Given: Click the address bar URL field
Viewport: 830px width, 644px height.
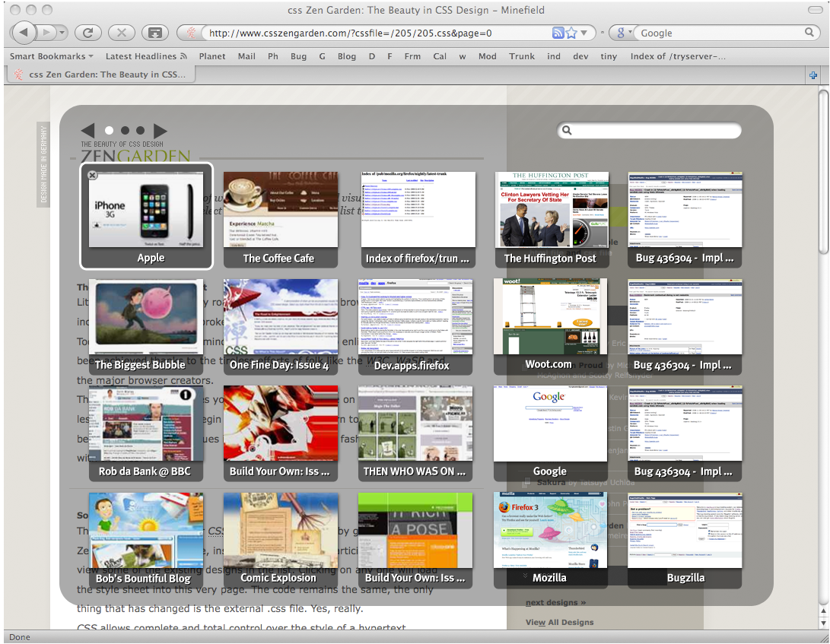Looking at the screenshot, I should coord(378,33).
